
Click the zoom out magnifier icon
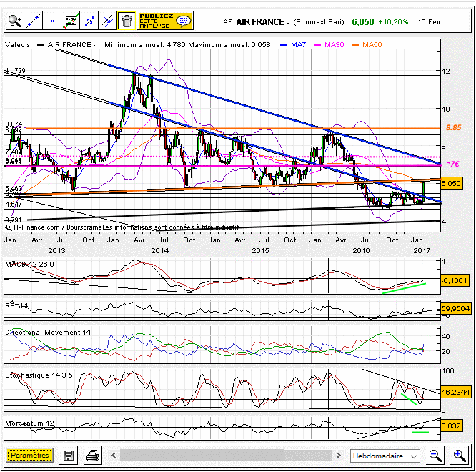coord(435,456)
